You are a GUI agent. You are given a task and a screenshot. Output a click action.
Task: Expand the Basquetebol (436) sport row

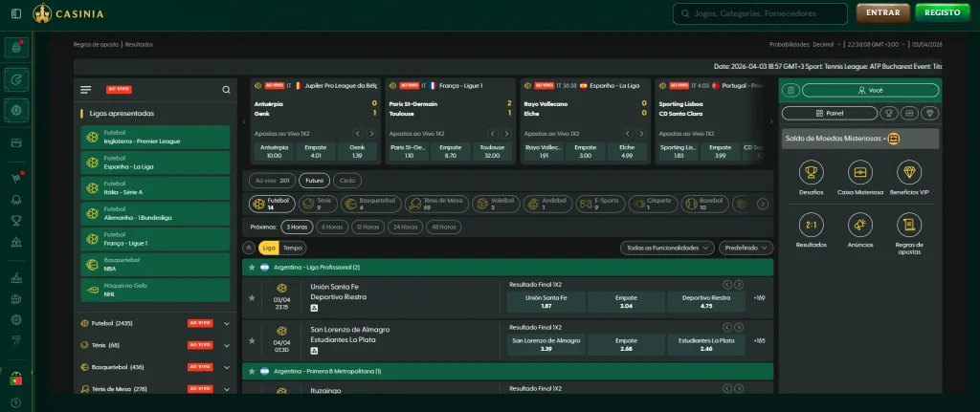click(x=155, y=367)
